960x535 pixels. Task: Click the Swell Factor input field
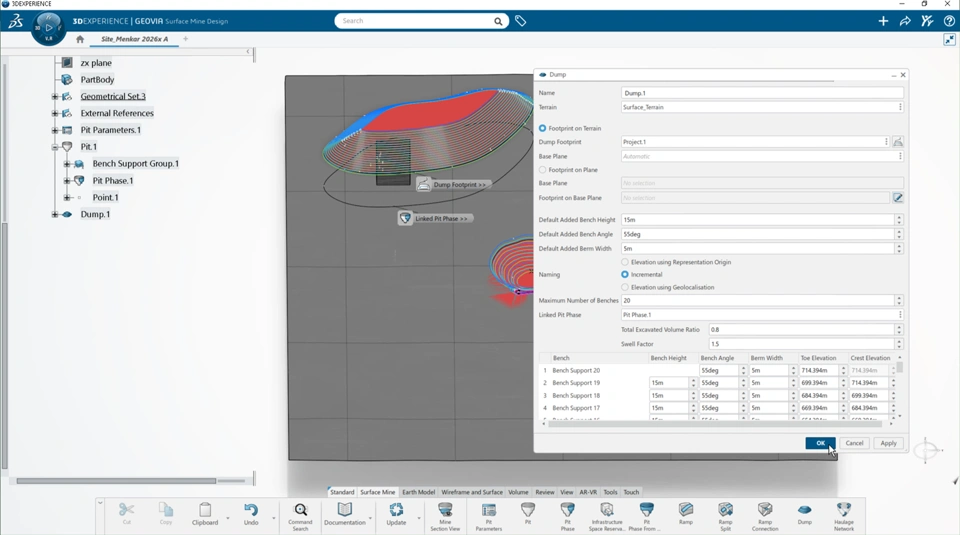point(801,344)
